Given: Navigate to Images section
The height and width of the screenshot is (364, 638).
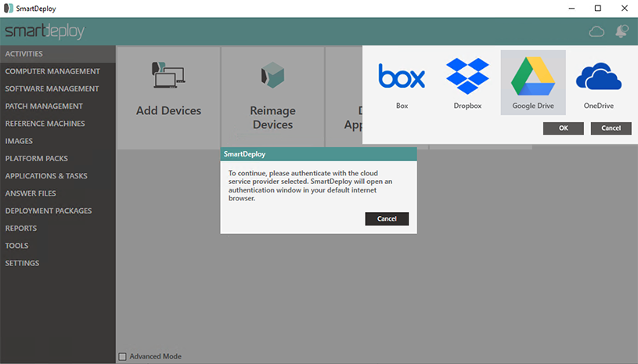Looking at the screenshot, I should 58,141.
